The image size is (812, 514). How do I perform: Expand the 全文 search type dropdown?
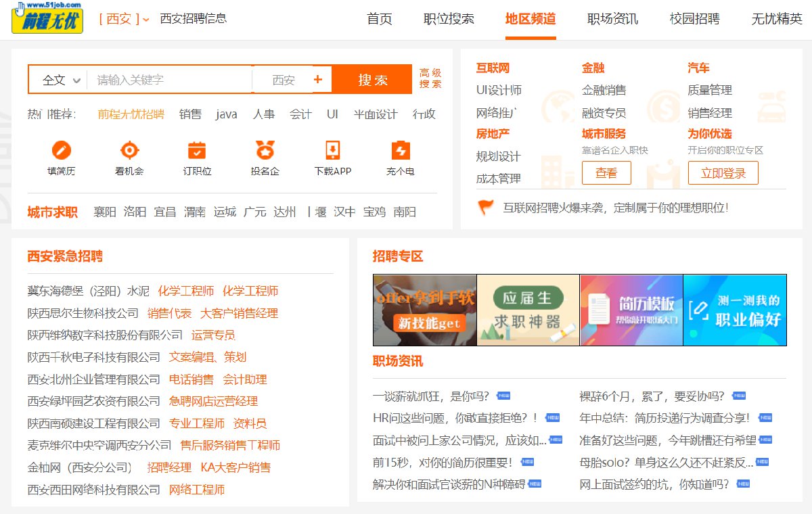(x=61, y=80)
